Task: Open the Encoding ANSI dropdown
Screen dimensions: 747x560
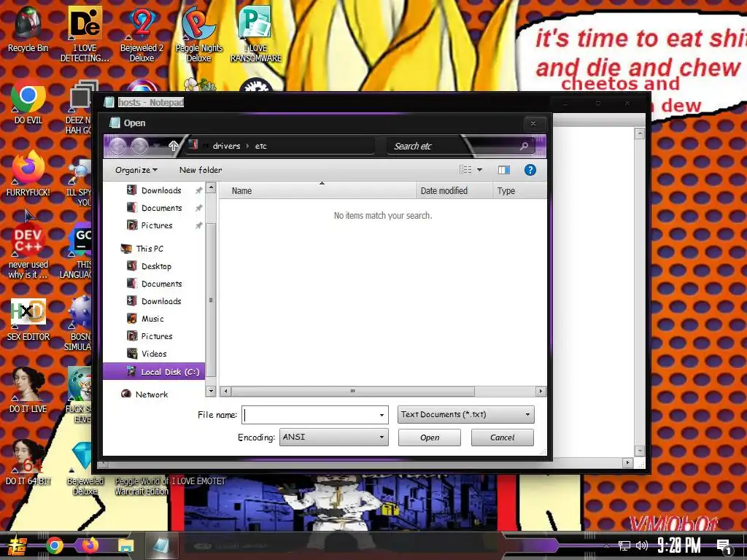Action: click(x=334, y=437)
